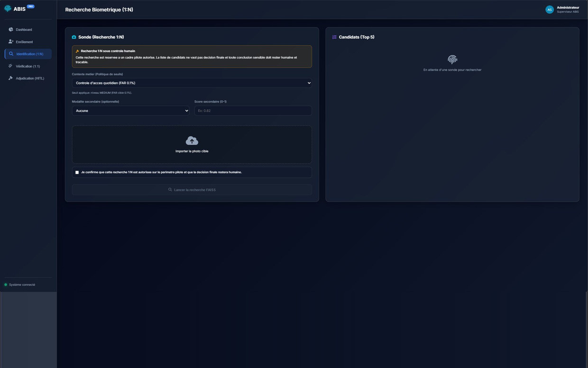
Task: Click the Adjudication gavel icon
Action: pyautogui.click(x=10, y=78)
